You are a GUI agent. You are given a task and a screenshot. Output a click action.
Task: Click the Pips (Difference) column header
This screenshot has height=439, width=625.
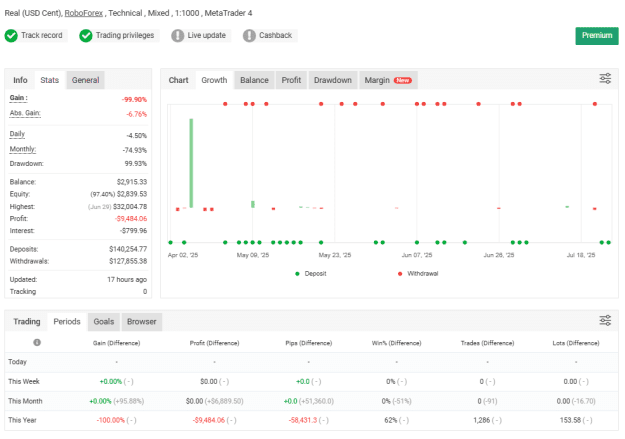(x=309, y=343)
